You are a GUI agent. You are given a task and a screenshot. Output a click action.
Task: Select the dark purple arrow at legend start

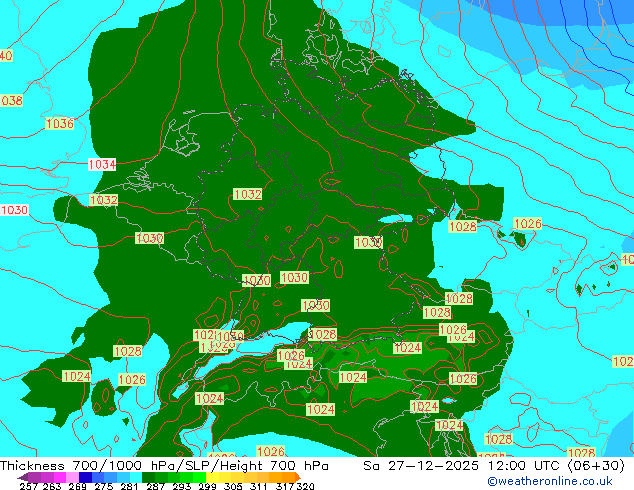click(x=23, y=477)
